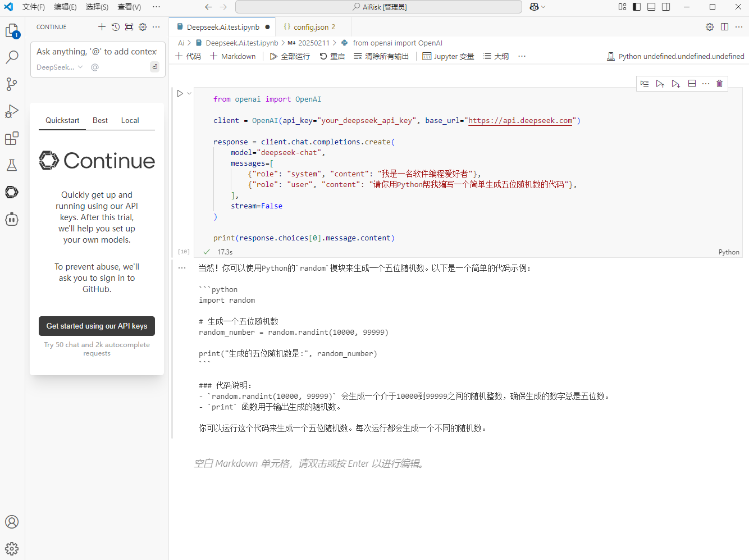Open the robot AI assistant view

12,219
